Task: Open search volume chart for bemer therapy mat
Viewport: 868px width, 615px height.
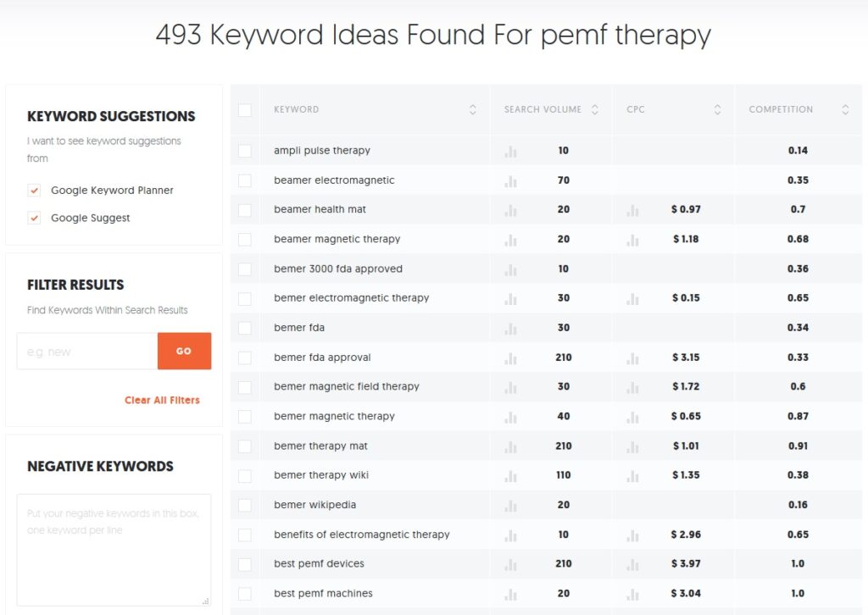Action: coord(510,446)
